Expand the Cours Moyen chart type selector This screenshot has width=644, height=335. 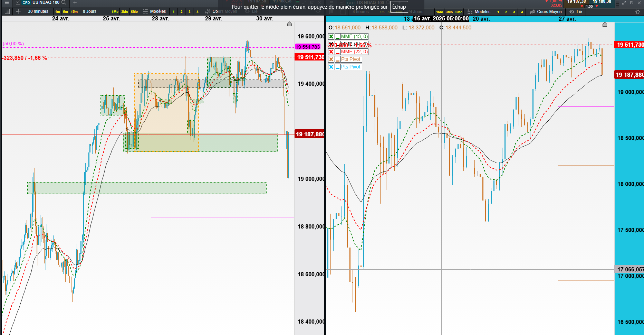pyautogui.click(x=546, y=12)
